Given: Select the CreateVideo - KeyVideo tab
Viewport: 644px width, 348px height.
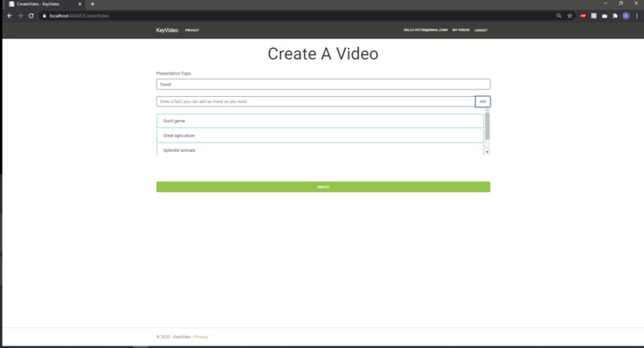Looking at the screenshot, I should 43,4.
